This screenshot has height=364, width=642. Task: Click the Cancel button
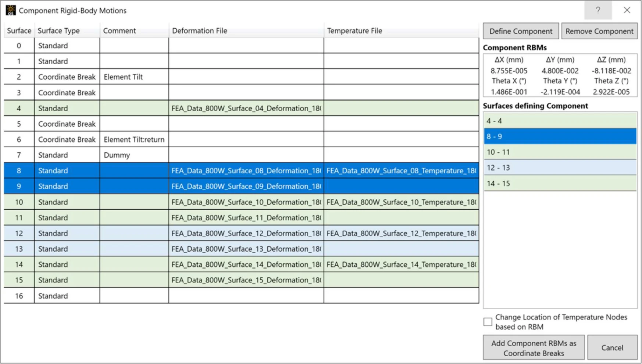[612, 347]
